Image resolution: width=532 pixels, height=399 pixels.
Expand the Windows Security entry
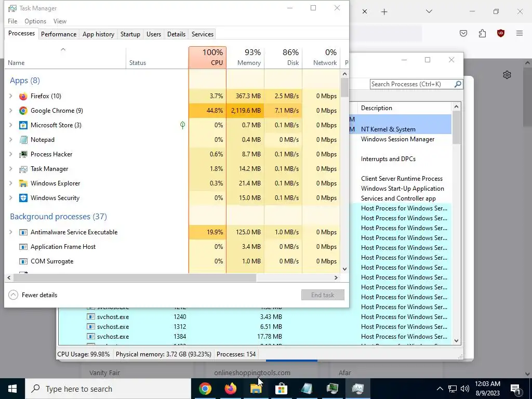pos(11,198)
